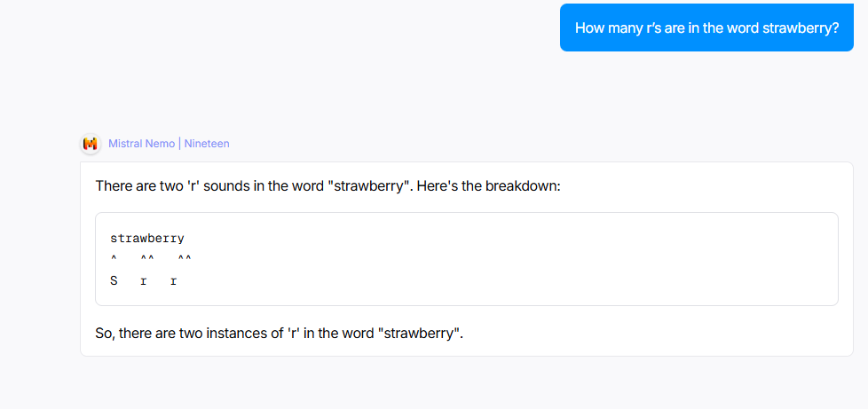Click the first "r" on the code block's bottom line
This screenshot has width=868, height=409.
coord(144,281)
